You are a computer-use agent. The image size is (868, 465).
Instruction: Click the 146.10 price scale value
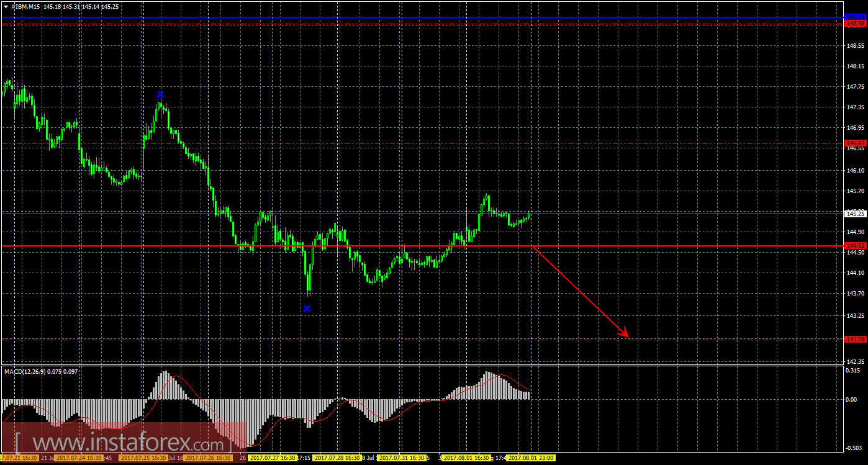856,171
